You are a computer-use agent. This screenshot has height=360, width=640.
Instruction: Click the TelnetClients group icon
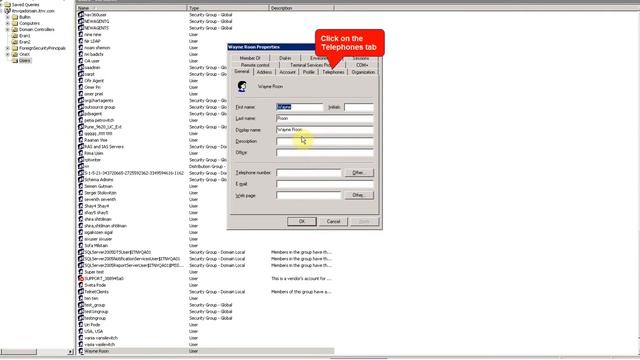pos(81,292)
